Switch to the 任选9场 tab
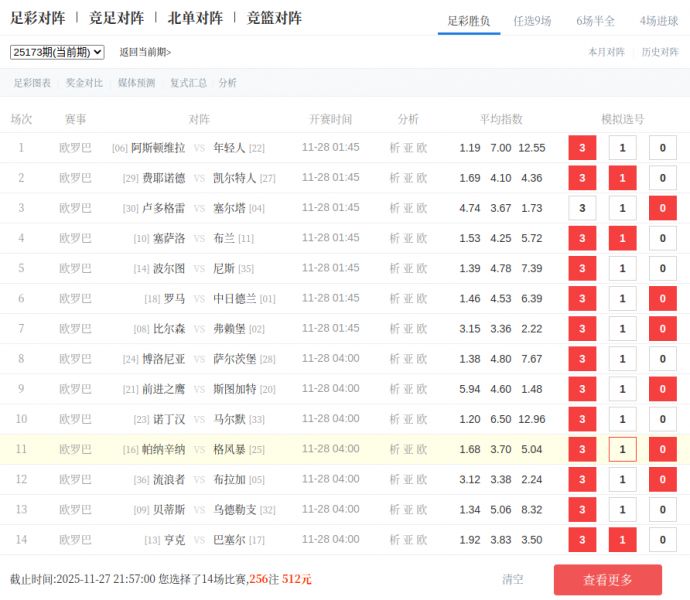The height and width of the screenshot is (600, 690). [532, 20]
